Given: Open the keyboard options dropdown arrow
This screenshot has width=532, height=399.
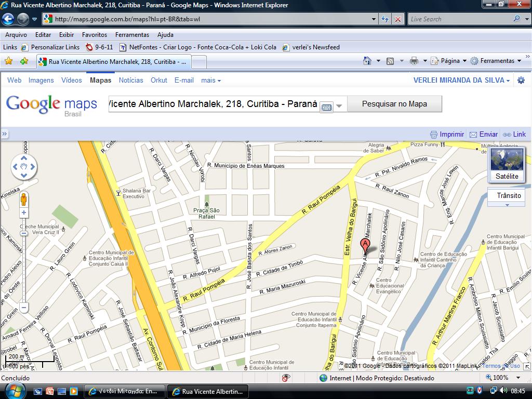Looking at the screenshot, I should (x=339, y=107).
